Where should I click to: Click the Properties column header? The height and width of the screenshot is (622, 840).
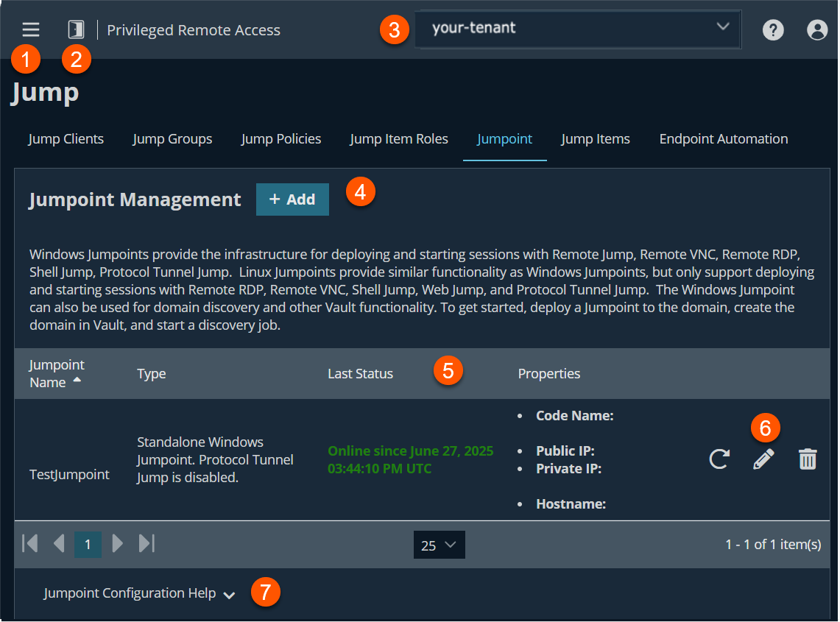point(549,373)
